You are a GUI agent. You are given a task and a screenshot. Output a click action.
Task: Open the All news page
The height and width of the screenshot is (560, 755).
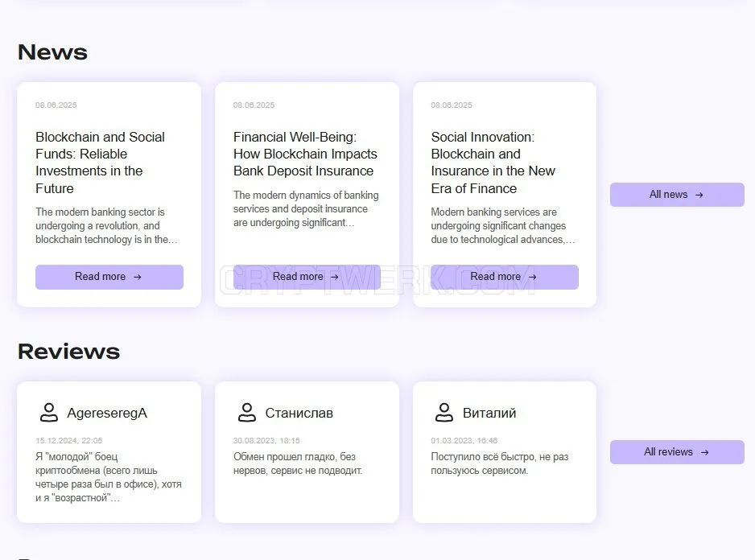[x=677, y=195]
